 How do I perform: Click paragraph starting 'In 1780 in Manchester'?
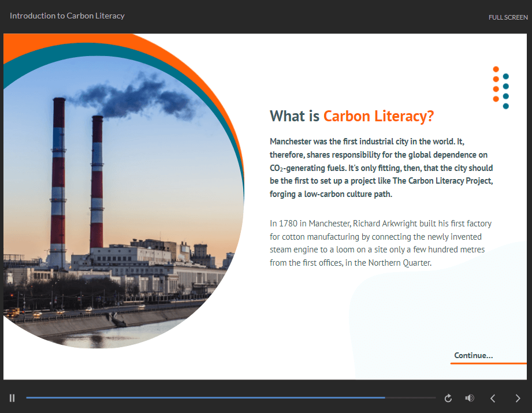point(381,243)
